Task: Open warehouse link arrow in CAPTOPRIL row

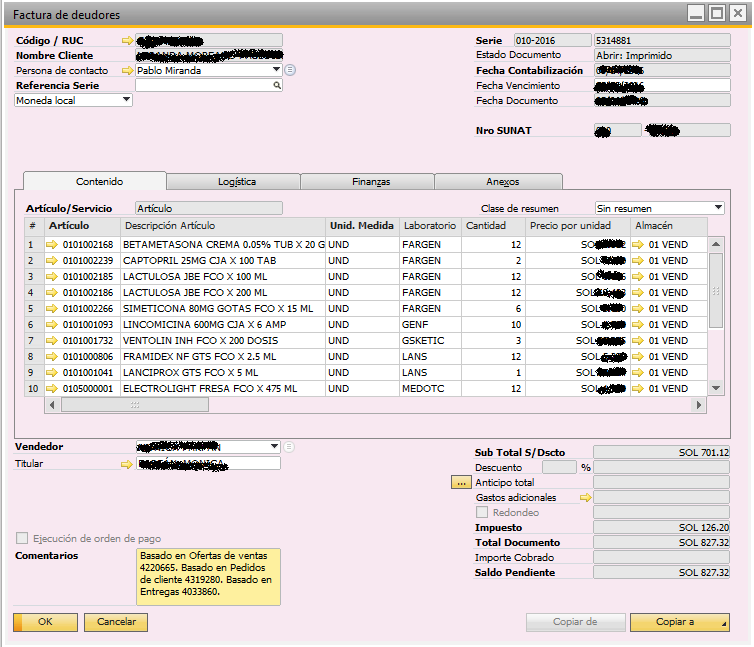Action: coord(638,261)
